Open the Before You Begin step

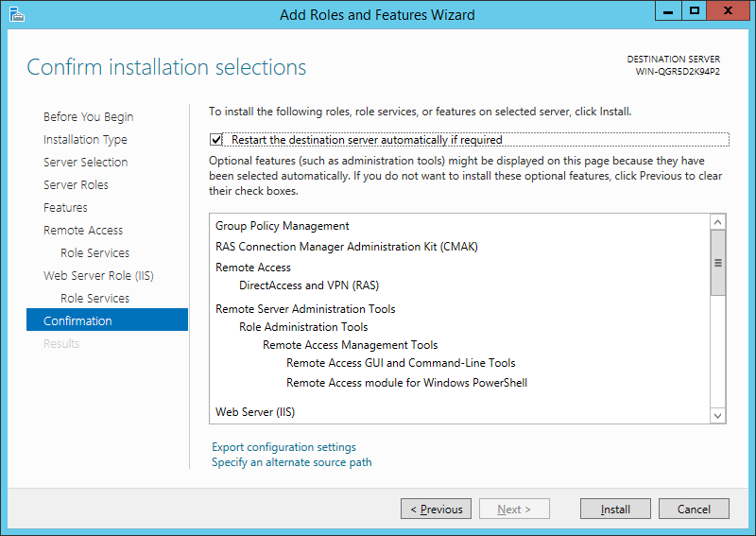[x=88, y=117]
